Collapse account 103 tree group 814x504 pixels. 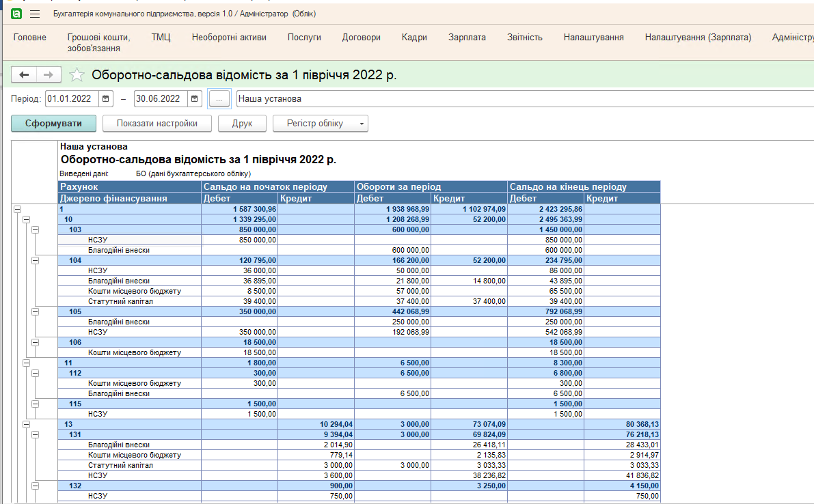coord(36,230)
